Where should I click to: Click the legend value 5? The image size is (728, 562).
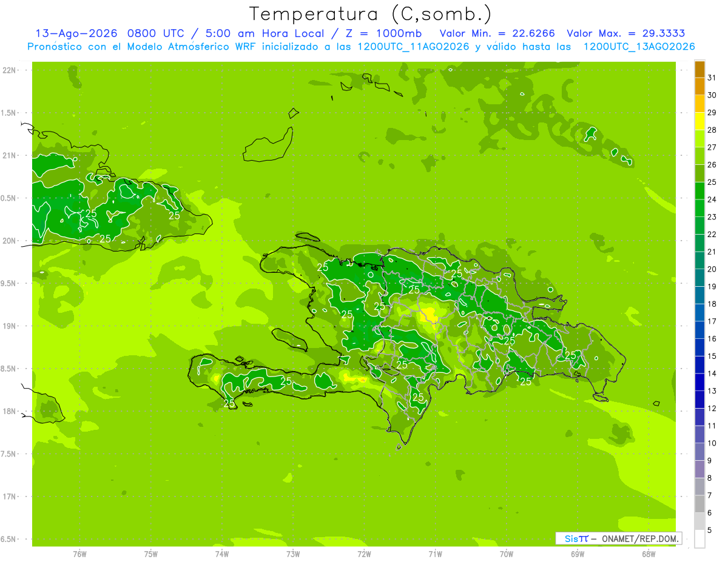pyautogui.click(x=710, y=530)
